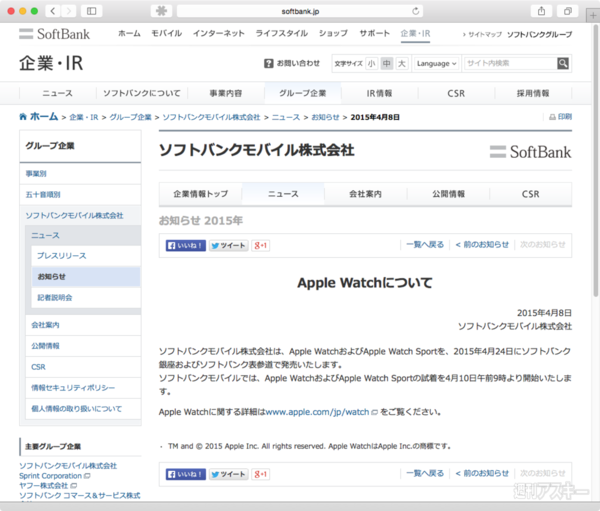
Task: Reload the page with the refresh icon
Action: (x=416, y=11)
